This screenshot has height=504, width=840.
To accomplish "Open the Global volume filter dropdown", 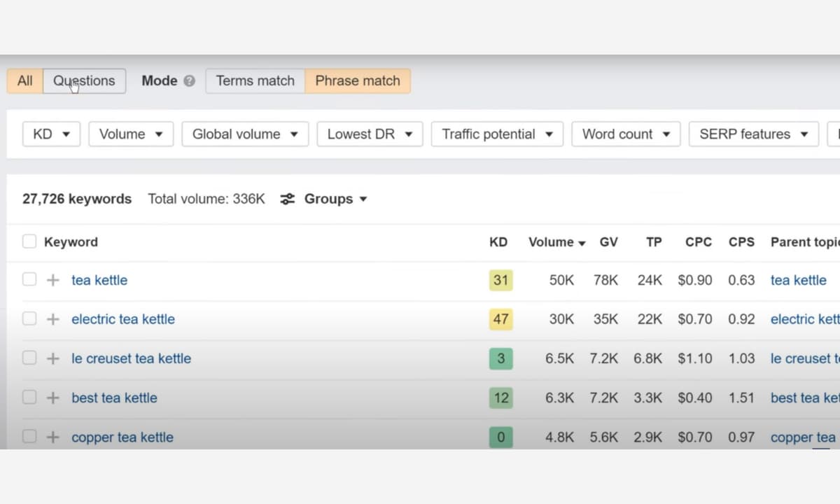I will point(245,134).
